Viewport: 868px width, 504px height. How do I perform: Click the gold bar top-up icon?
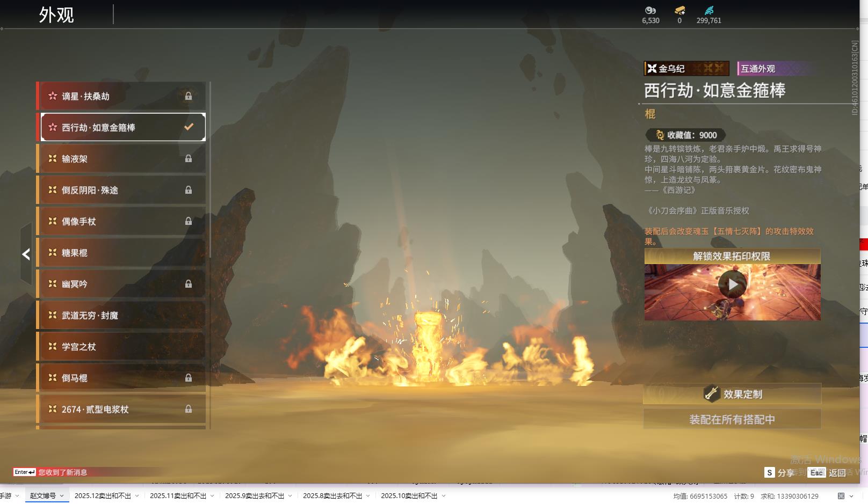click(x=679, y=10)
